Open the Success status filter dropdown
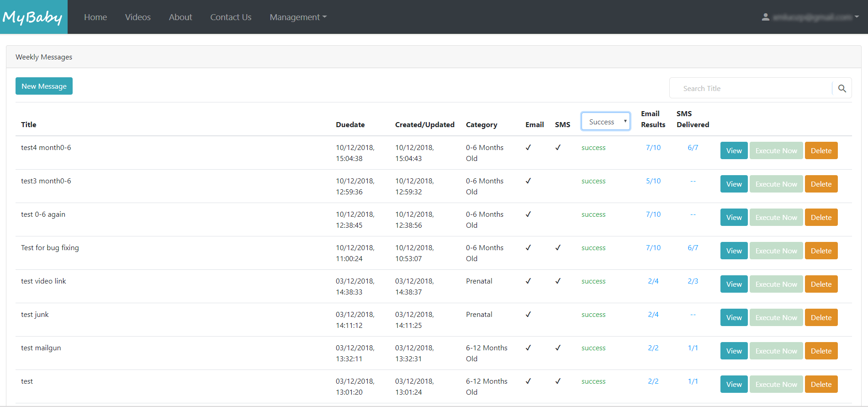 pyautogui.click(x=605, y=122)
